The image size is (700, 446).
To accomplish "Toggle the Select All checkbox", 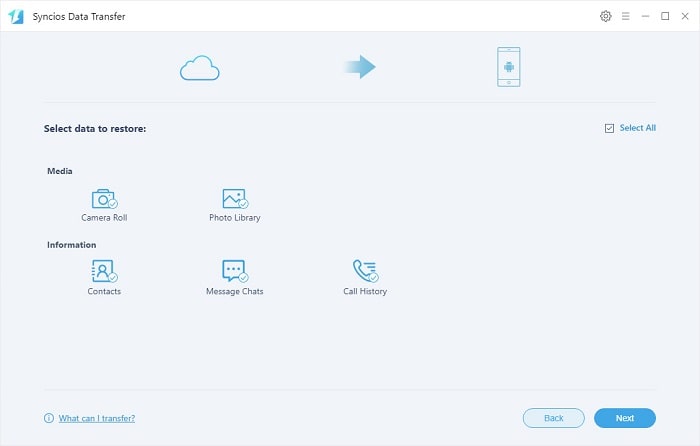I will [x=609, y=128].
